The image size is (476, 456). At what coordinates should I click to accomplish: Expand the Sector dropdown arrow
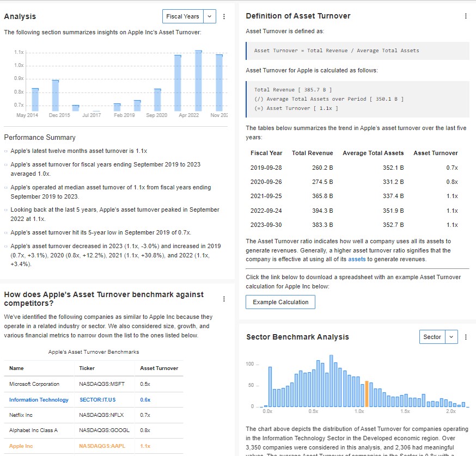451,337
